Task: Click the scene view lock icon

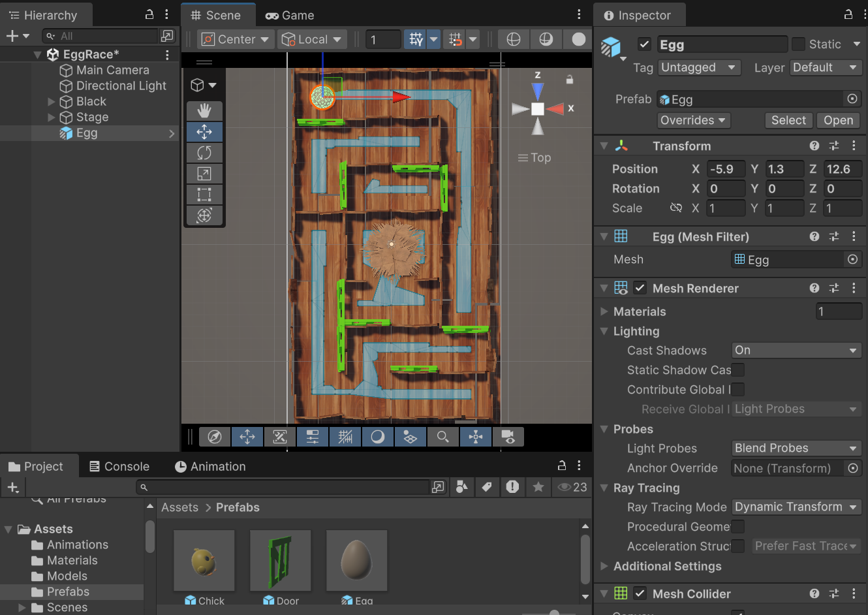Action: coord(569,80)
